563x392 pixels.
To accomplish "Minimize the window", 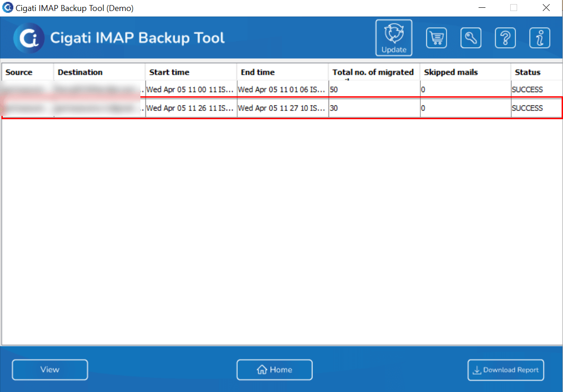I will tap(481, 8).
